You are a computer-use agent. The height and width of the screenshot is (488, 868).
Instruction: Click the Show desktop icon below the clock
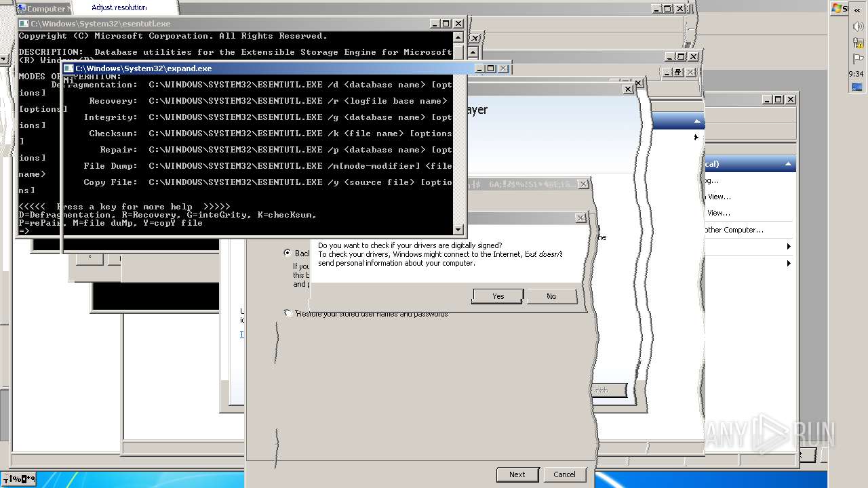[857, 87]
